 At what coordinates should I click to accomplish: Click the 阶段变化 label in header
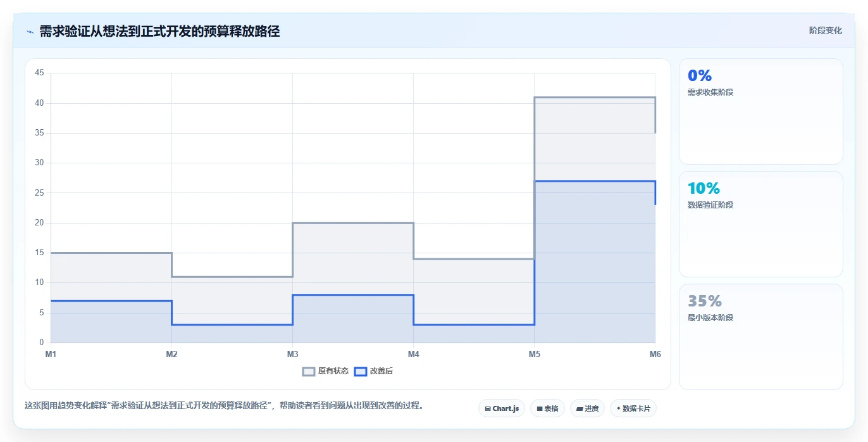[826, 30]
